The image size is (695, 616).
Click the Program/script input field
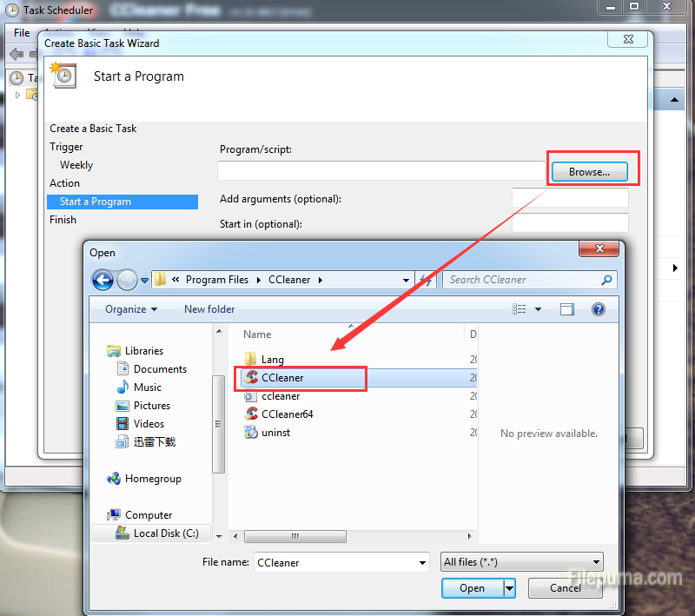[x=381, y=170]
